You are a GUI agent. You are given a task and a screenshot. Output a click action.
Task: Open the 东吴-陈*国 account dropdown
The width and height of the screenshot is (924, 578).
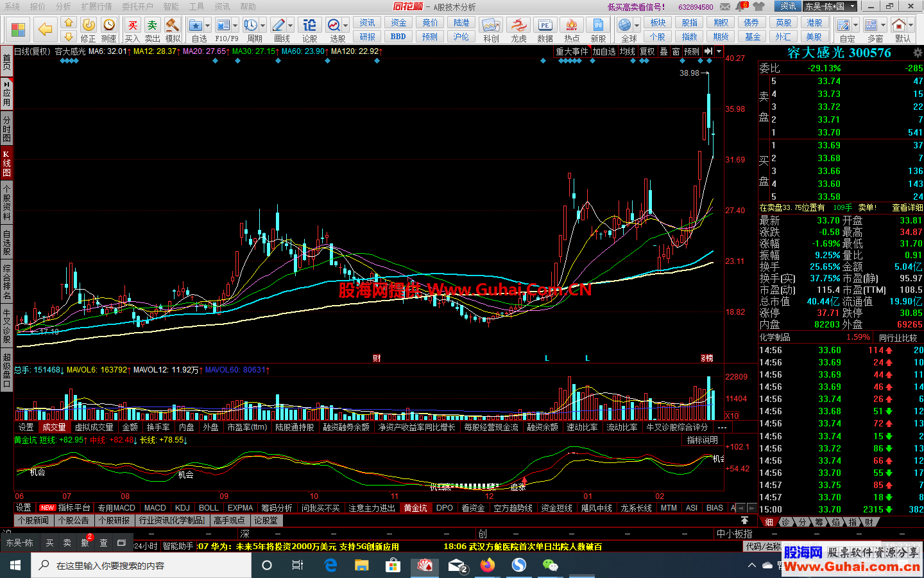tap(830, 6)
